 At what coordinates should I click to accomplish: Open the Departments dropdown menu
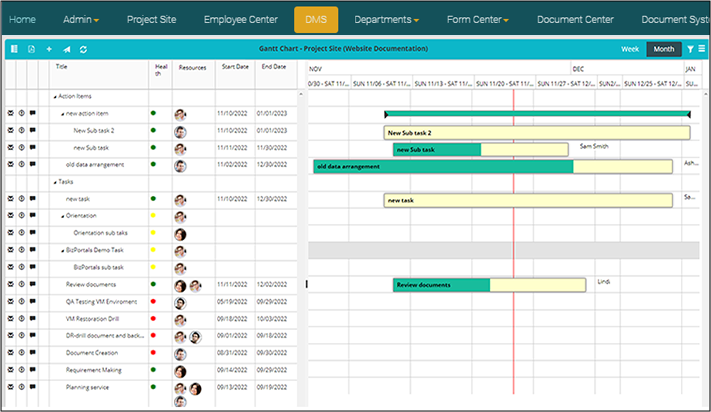[386, 19]
